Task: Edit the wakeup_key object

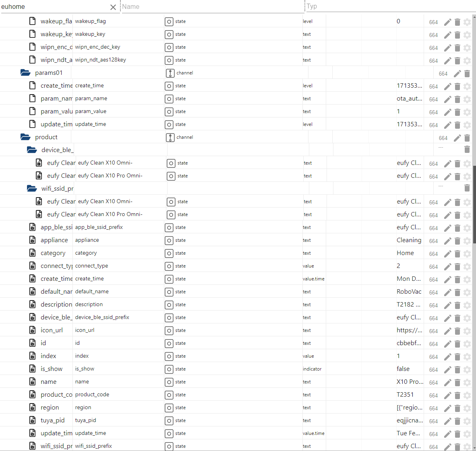Action: tap(447, 35)
